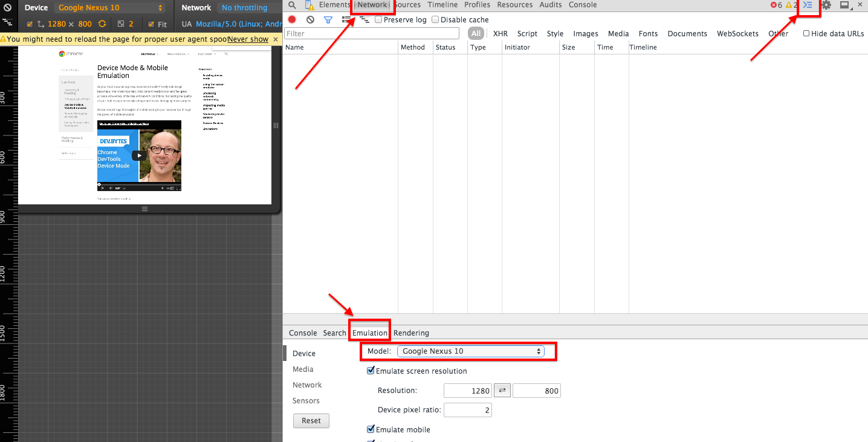Click the device pixel ratio icon beside the value 2

(x=121, y=24)
